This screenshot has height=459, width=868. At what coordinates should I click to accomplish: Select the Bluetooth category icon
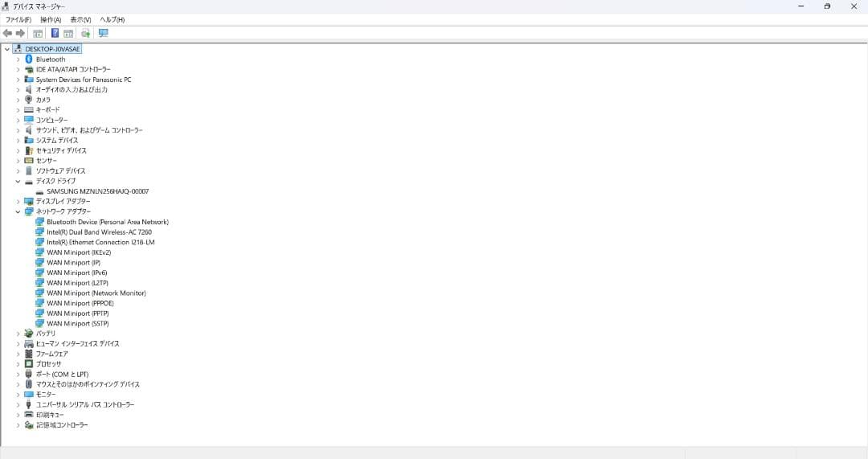click(29, 59)
